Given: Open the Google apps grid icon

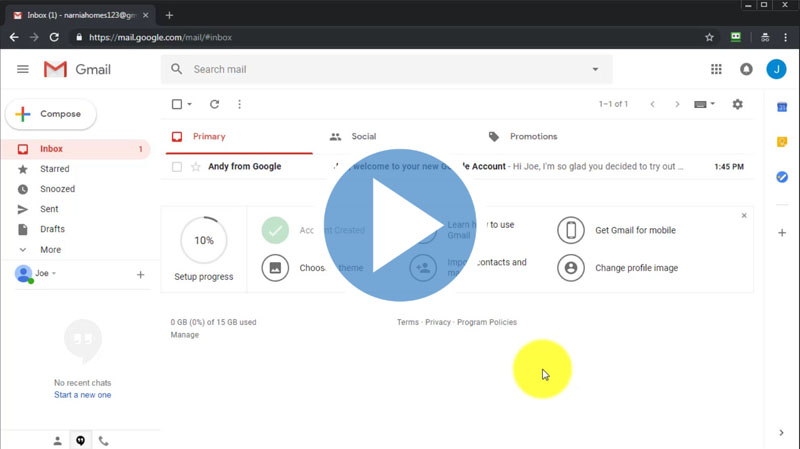Looking at the screenshot, I should point(716,69).
